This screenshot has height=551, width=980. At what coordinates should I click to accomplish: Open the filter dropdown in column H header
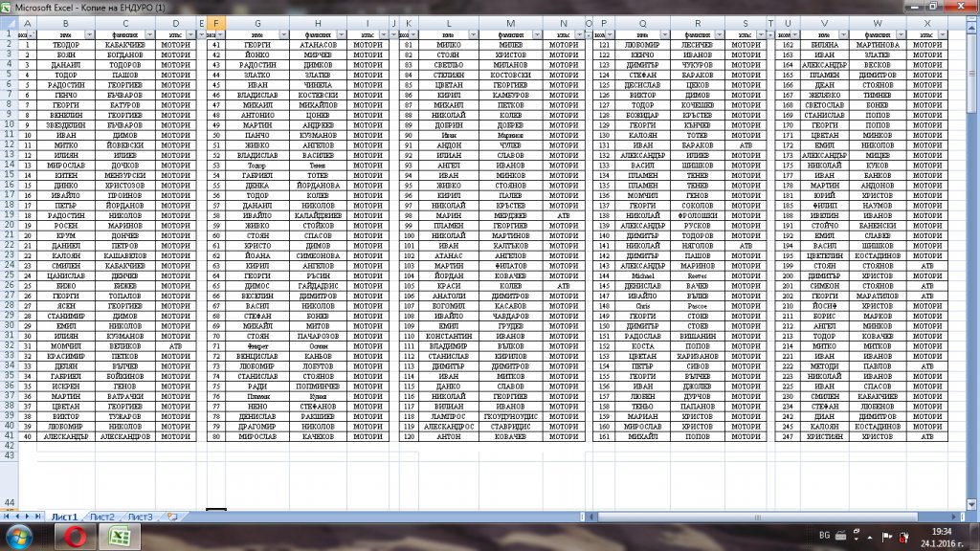point(342,35)
